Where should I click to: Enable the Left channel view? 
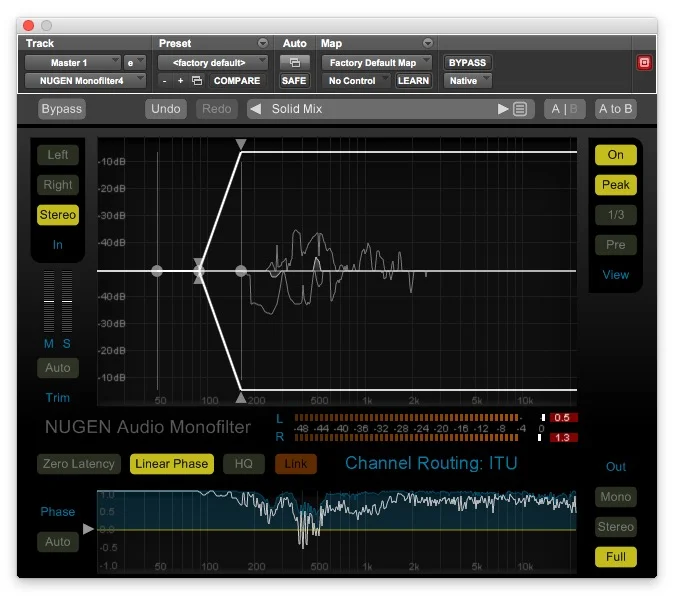coord(58,155)
